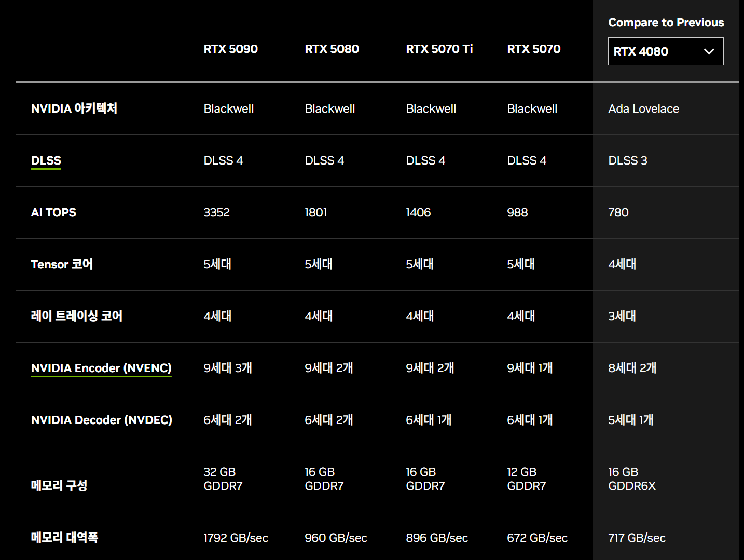Click the 32 GB GDDR7 memory cell
This screenshot has width=744, height=560.
[223, 479]
